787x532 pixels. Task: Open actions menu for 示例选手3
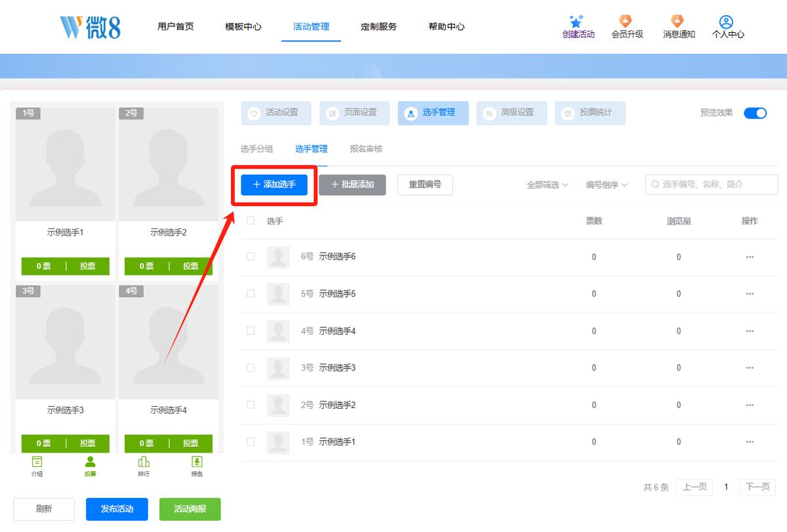pyautogui.click(x=750, y=368)
